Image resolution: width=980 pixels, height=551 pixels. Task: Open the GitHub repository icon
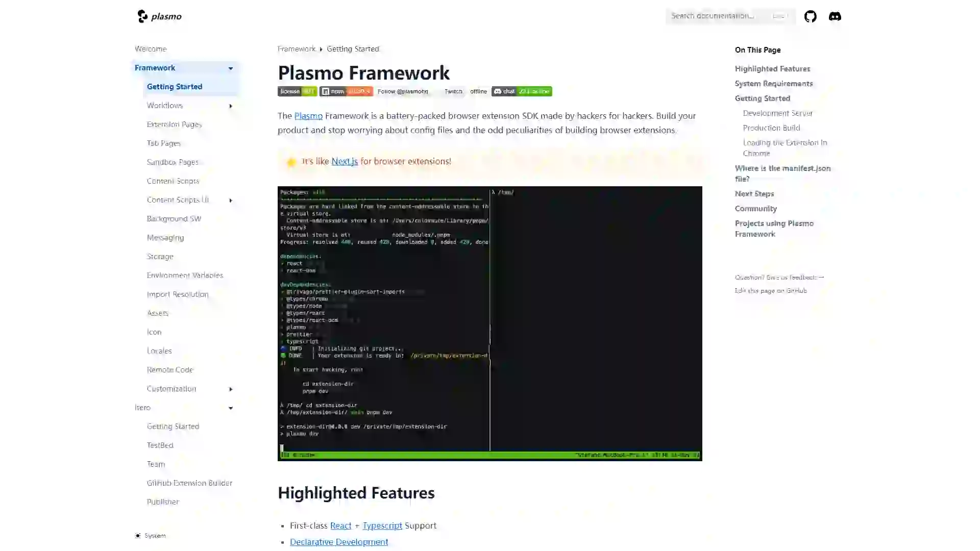(810, 16)
